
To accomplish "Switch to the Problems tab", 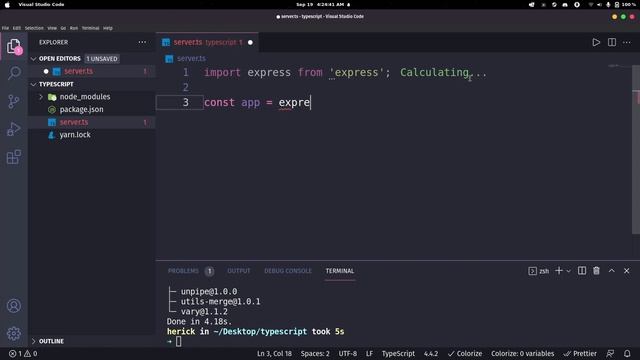I will [x=183, y=271].
